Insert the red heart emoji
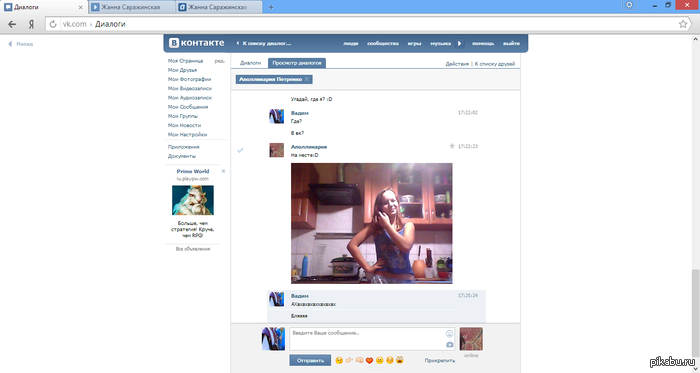The height and width of the screenshot is (373, 700). pyautogui.click(x=369, y=360)
